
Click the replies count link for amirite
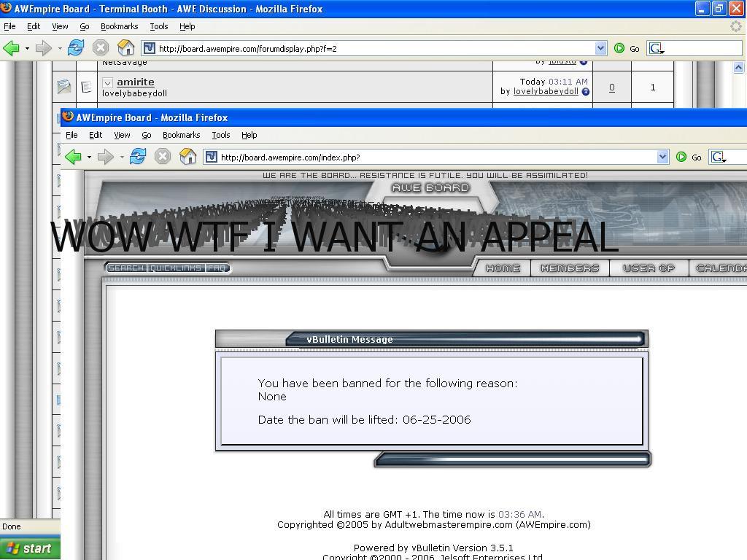612,87
